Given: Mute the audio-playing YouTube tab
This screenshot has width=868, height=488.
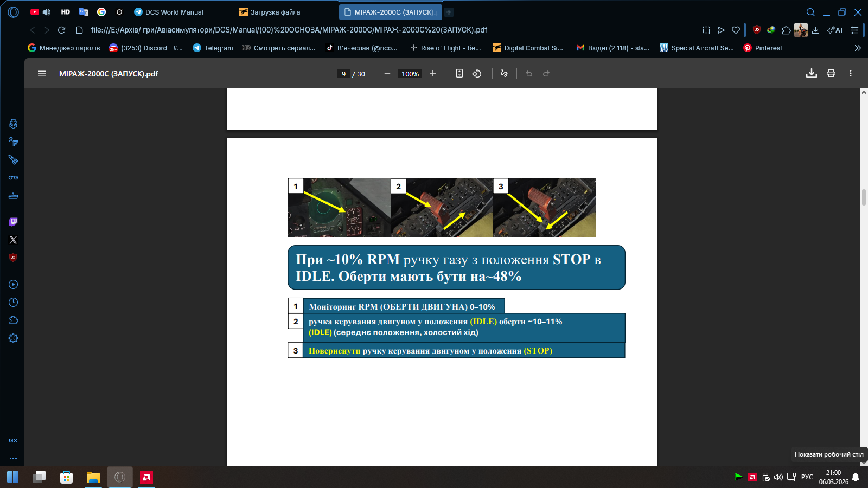Looking at the screenshot, I should coord(47,12).
